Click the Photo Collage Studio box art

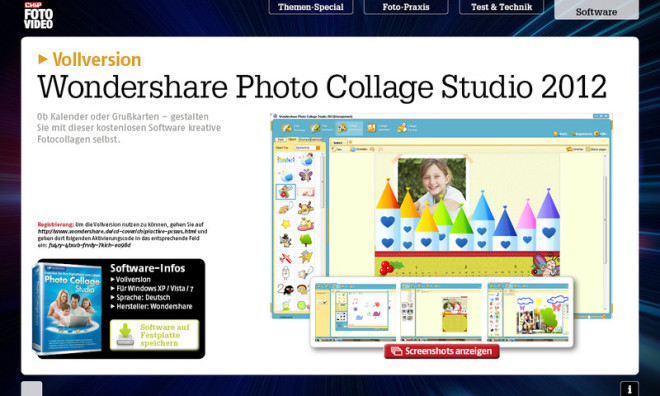click(x=67, y=308)
